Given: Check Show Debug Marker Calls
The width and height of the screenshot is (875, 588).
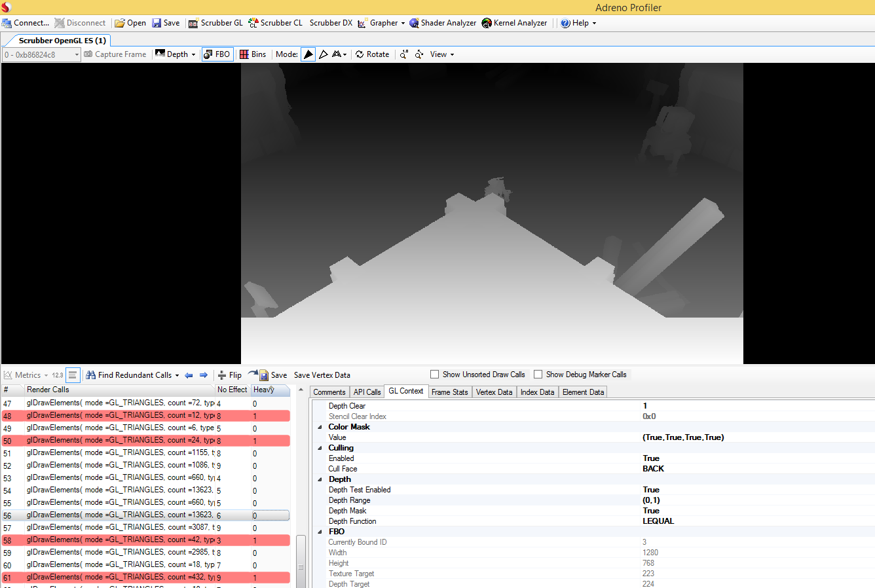Looking at the screenshot, I should 538,375.
